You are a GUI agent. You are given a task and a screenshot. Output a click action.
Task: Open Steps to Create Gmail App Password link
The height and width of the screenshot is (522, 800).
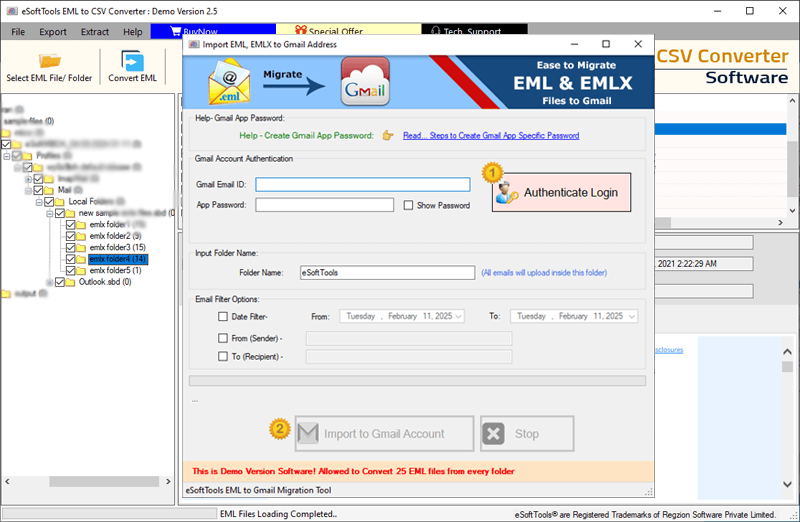(491, 135)
